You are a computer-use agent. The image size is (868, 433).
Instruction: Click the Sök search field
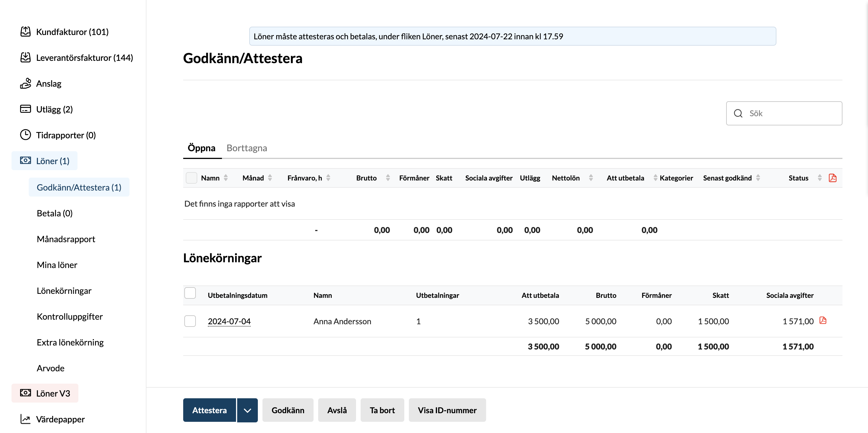pos(784,113)
